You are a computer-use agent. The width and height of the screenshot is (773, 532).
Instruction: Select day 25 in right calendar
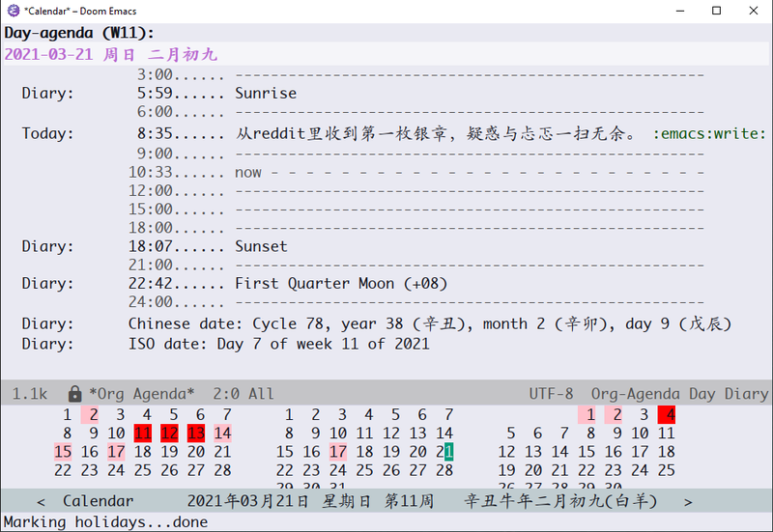666,470
